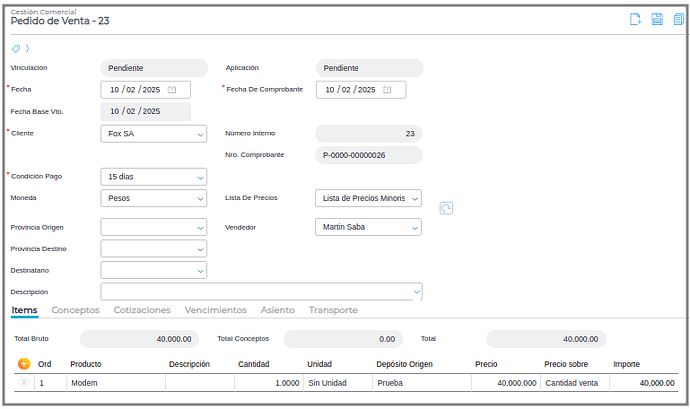Add a new item with orange plus button
This screenshot has height=409, width=690.
(24, 364)
